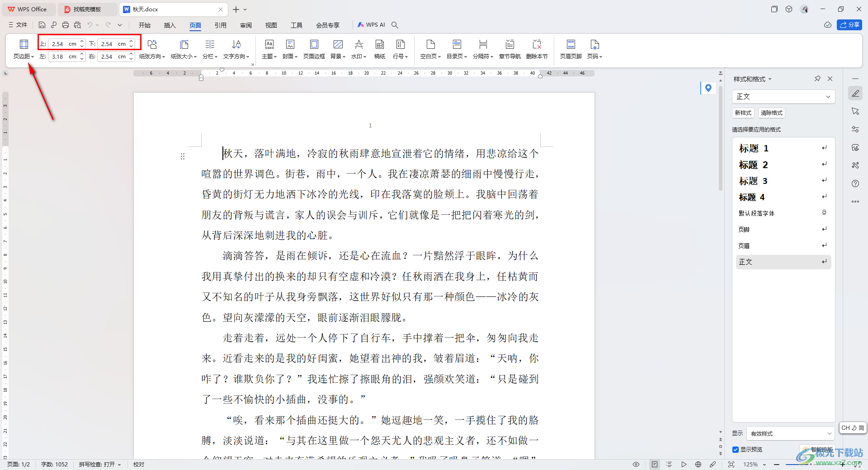Click the blue 分享 share button
The image size is (868, 470).
click(849, 25)
